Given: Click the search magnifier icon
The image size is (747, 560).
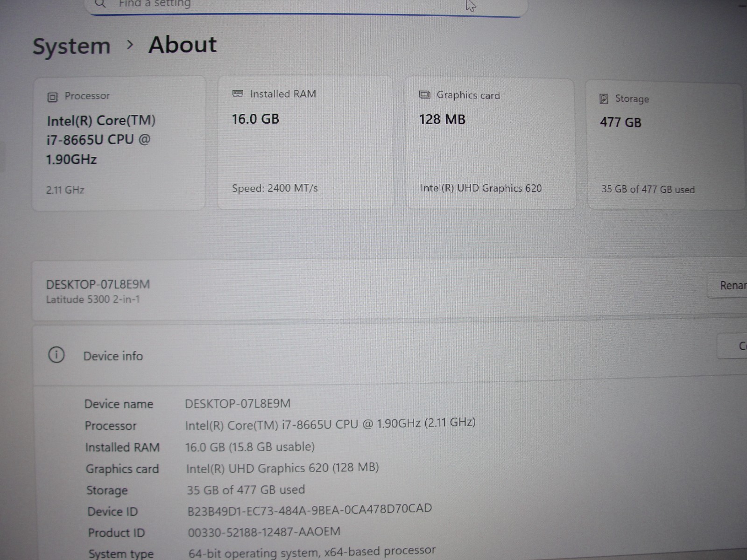Looking at the screenshot, I should (x=100, y=4).
